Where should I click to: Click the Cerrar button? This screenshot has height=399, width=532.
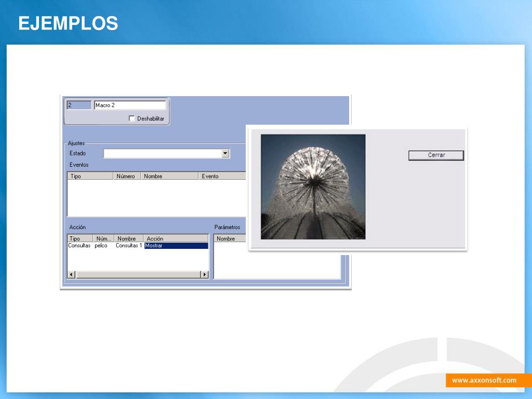(x=436, y=155)
